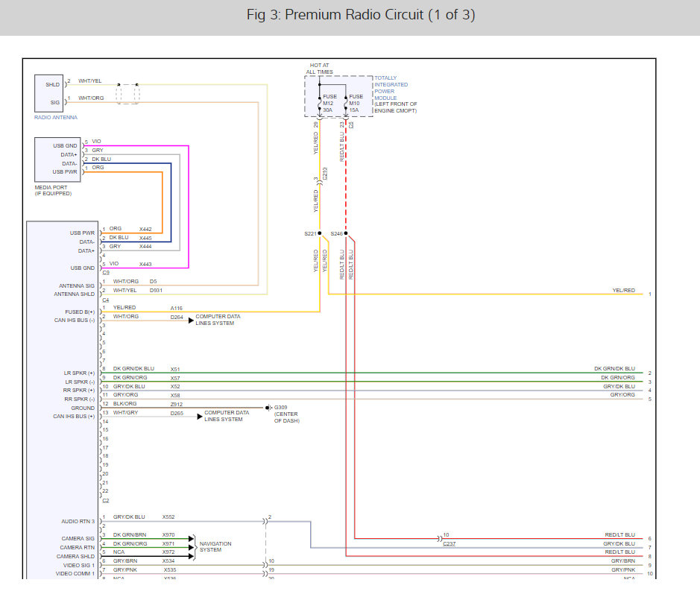This screenshot has width=700, height=603.
Task: Click circuit code X970
Action: point(168,534)
